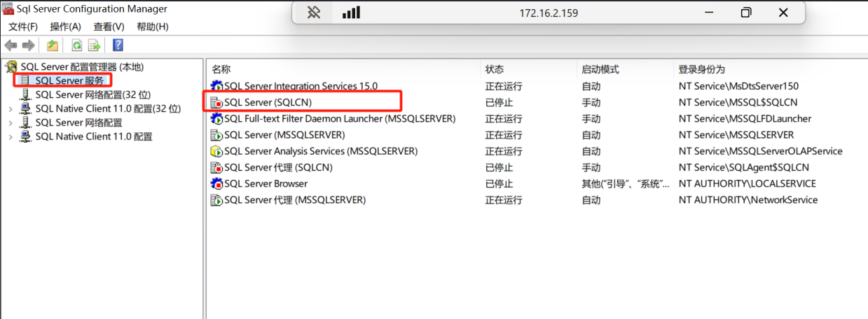Select the SQL Server Browser service name

click(266, 184)
